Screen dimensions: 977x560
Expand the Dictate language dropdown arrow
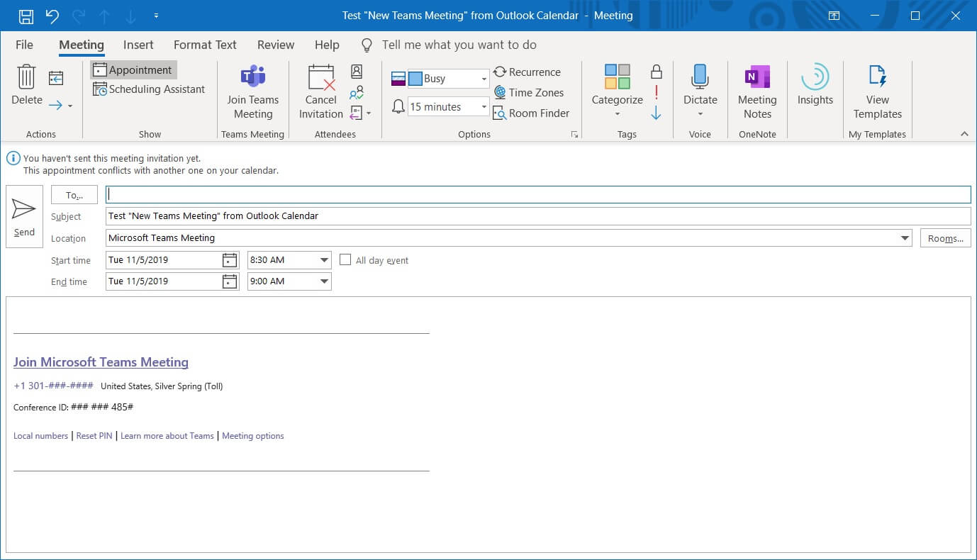(700, 114)
